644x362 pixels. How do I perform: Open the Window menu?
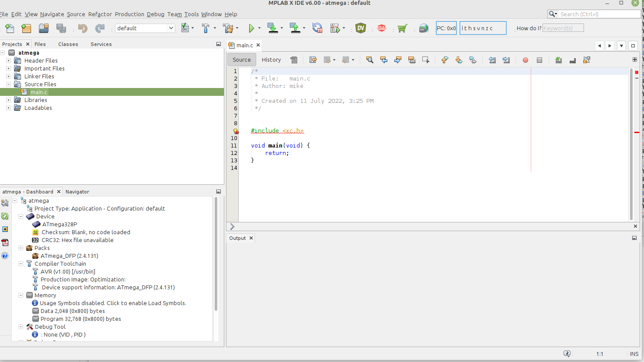212,14
